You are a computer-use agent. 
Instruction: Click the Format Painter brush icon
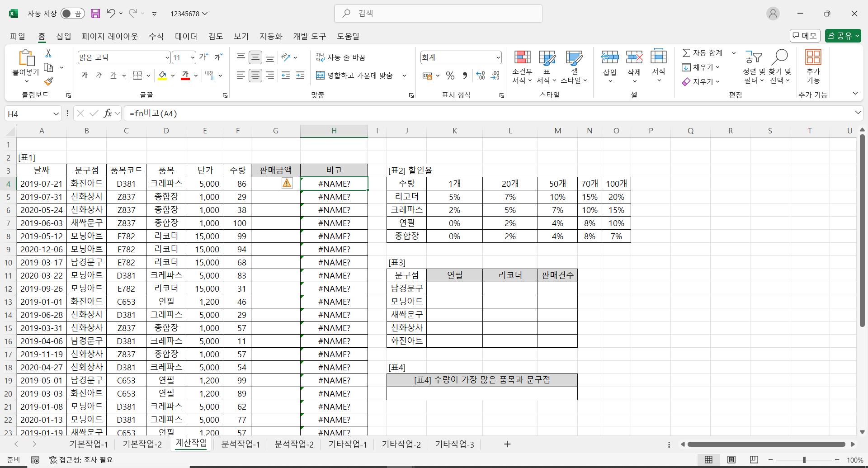(48, 82)
